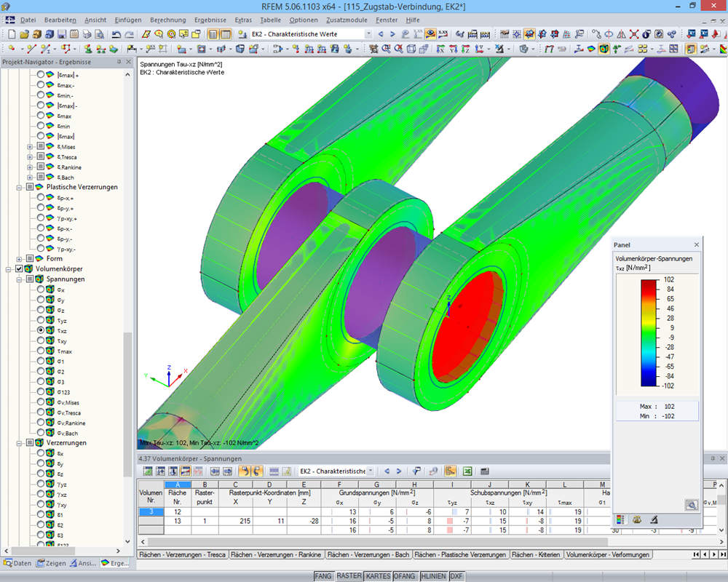This screenshot has width=728, height=582.
Task: Open the Zusatzmodule menu
Action: (347, 20)
